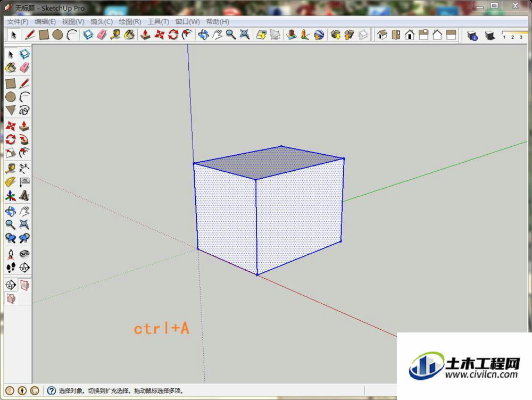This screenshot has height=400, width=532.
Task: Open the 视图(V) menu
Action: pos(73,22)
